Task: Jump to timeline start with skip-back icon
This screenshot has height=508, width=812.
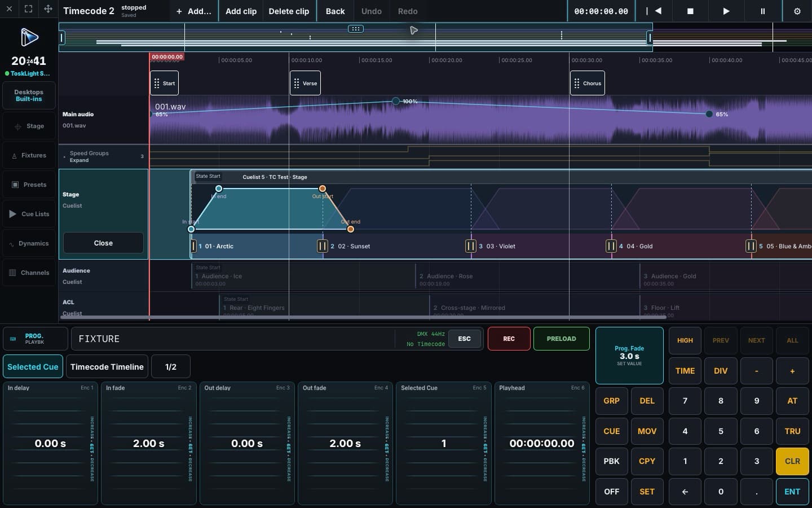Action: tap(654, 11)
